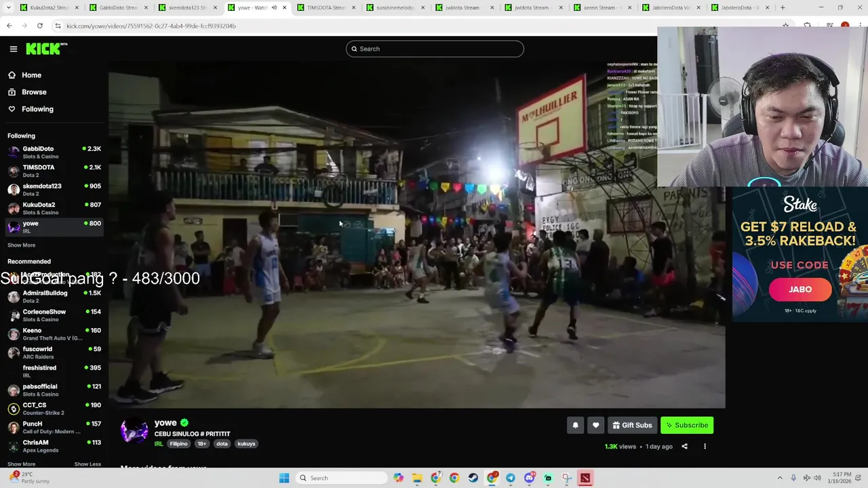Screen dimensions: 868x488
Task: Open the yowe channel name link
Action: (x=165, y=423)
